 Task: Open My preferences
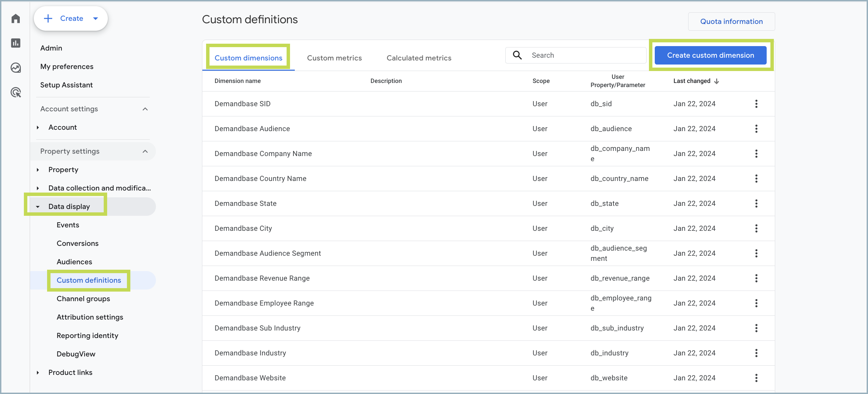67,67
